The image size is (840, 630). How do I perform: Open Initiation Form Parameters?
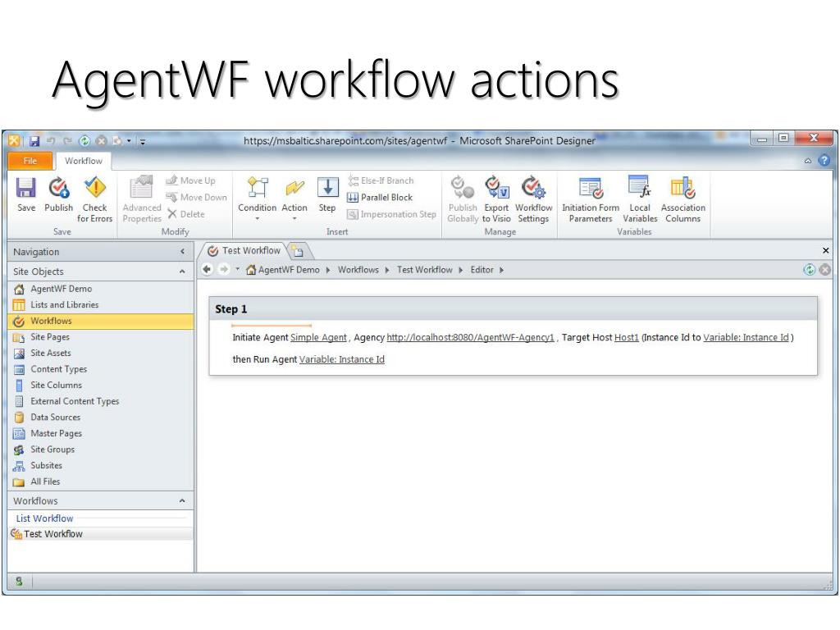pyautogui.click(x=591, y=199)
